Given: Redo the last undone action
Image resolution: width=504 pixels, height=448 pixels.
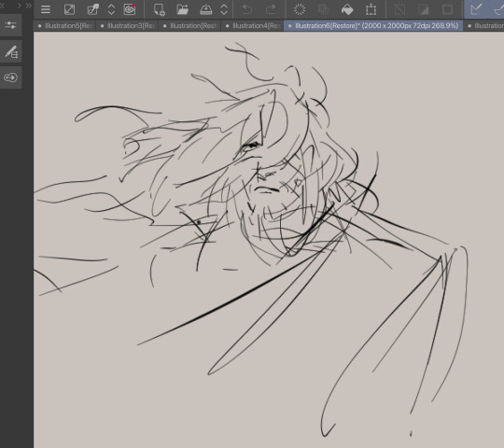Looking at the screenshot, I should tap(271, 9).
